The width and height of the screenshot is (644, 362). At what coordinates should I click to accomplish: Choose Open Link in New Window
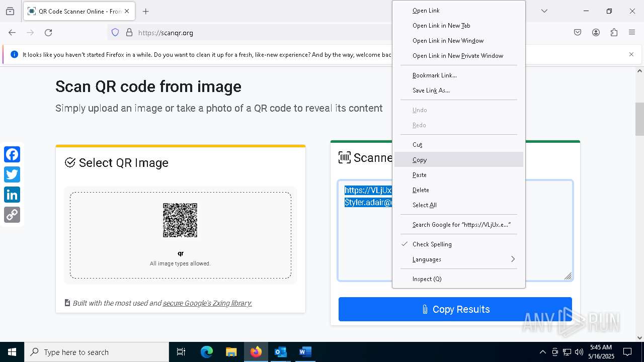[x=459, y=41]
